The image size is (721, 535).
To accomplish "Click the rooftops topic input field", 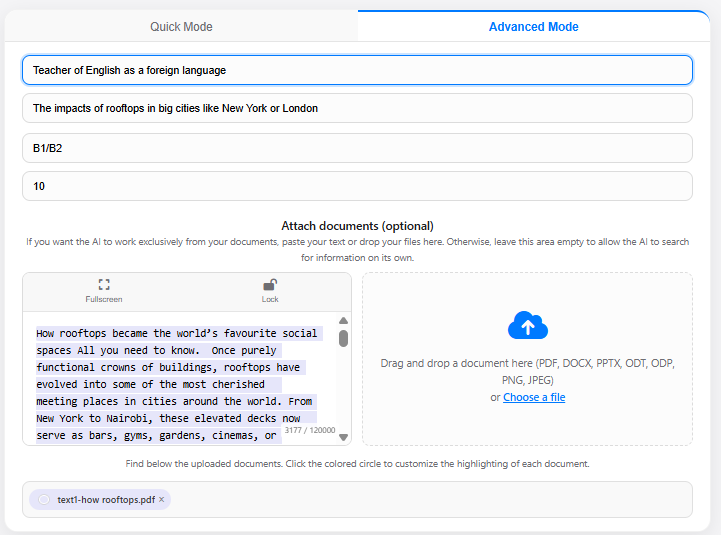I will pyautogui.click(x=357, y=108).
